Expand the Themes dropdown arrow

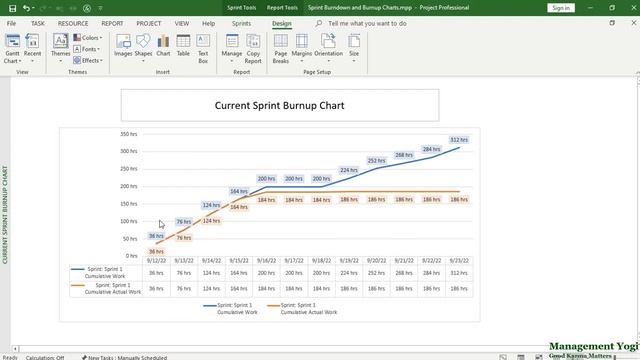[60, 61]
